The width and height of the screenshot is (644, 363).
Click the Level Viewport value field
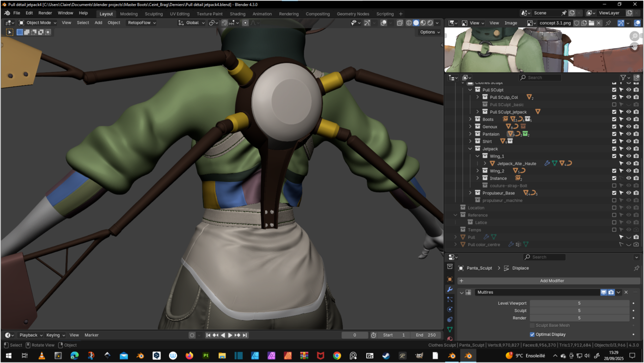click(579, 303)
